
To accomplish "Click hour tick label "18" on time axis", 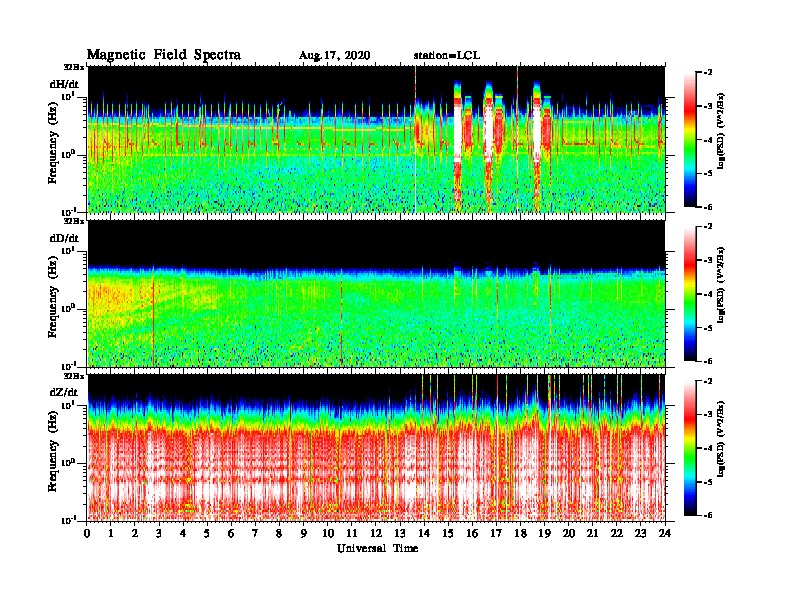I will coord(520,533).
